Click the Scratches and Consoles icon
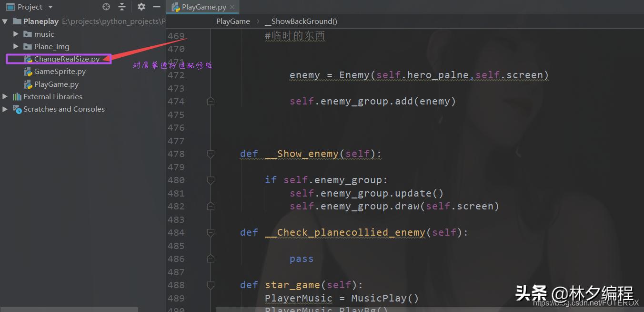The height and width of the screenshot is (312, 644). [17, 109]
